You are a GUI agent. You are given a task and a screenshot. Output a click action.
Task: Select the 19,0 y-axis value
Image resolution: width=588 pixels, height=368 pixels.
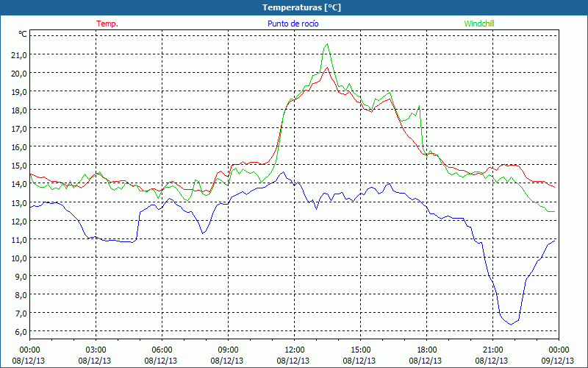[x=19, y=92]
